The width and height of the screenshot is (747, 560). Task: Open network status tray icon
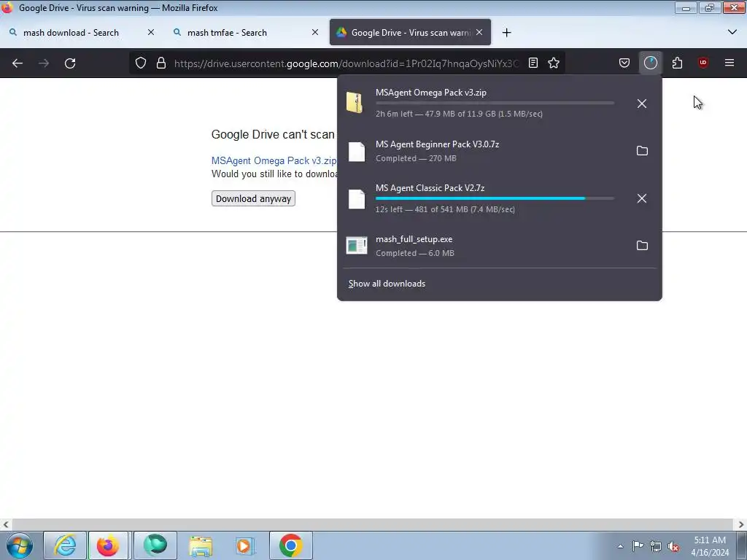click(656, 546)
